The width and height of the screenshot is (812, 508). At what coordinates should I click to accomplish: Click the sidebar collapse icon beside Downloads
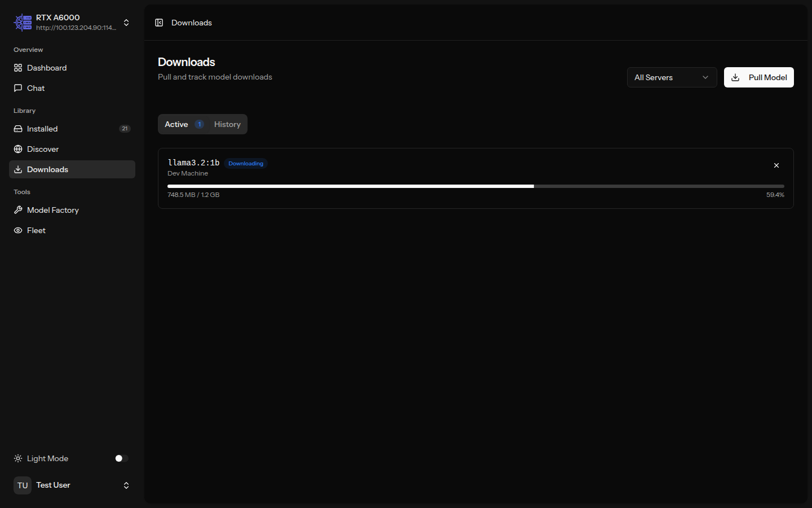coord(158,22)
